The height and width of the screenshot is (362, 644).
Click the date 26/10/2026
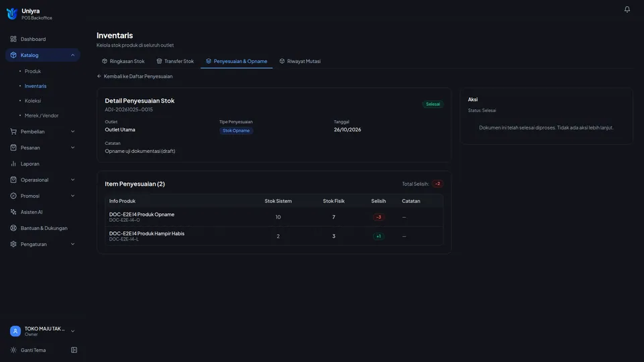pyautogui.click(x=347, y=129)
